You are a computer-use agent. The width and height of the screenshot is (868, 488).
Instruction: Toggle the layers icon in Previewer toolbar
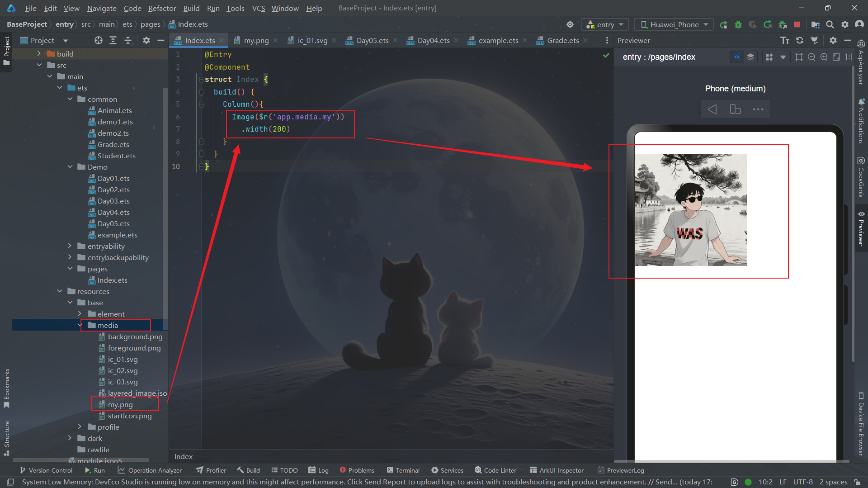click(x=750, y=57)
